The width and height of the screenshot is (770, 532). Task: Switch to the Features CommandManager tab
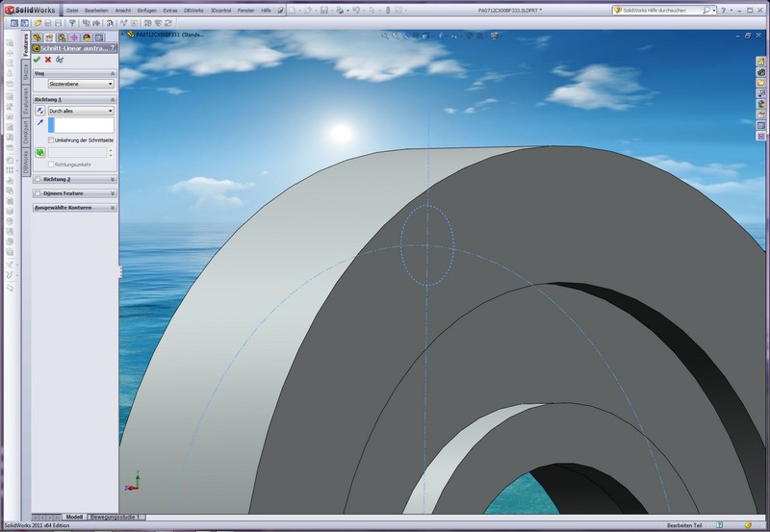[x=26, y=45]
